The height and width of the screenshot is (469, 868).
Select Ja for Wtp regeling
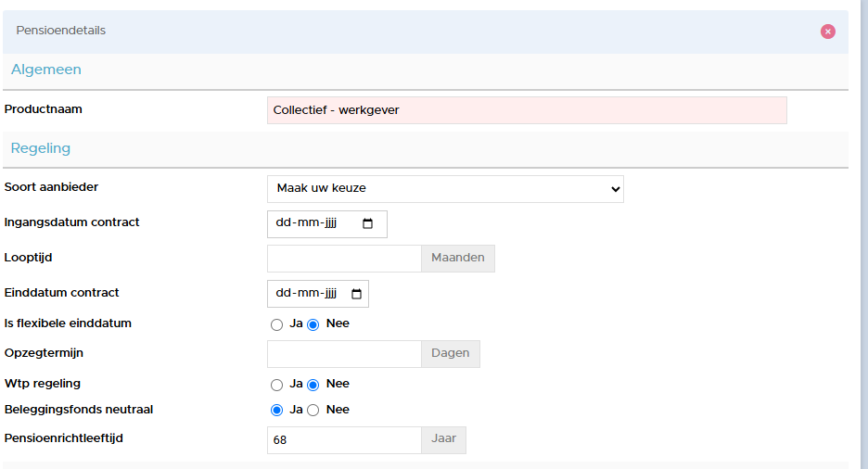pos(276,385)
